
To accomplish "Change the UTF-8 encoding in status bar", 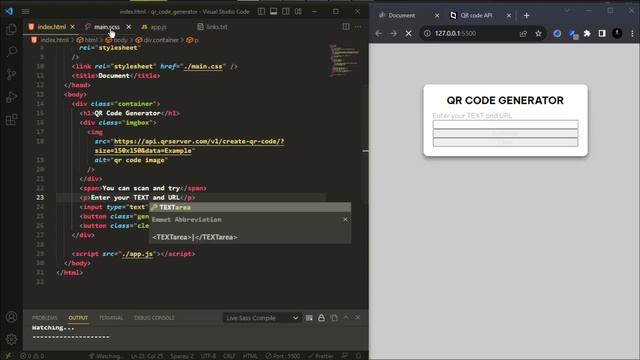I will pos(208,356).
